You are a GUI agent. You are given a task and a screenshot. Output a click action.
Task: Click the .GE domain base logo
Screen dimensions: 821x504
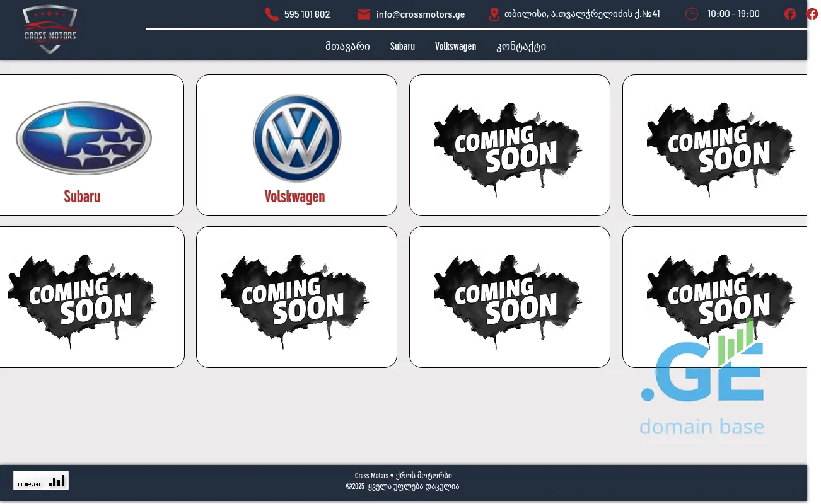(x=702, y=384)
